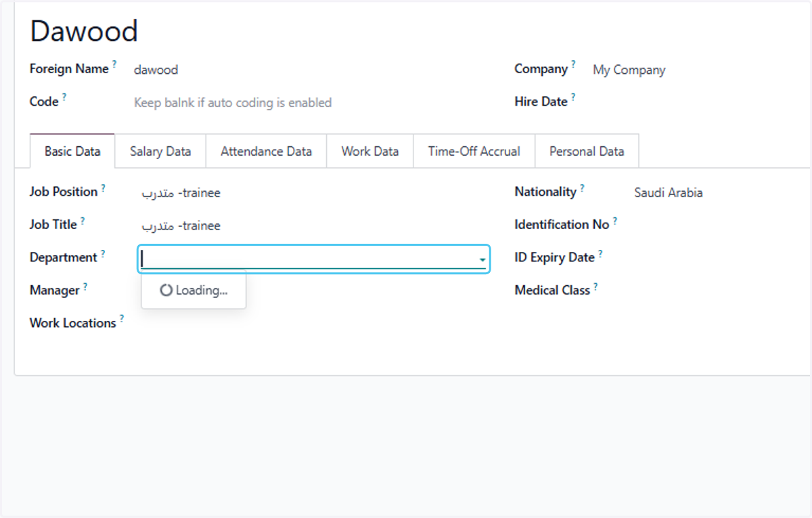Click the Department help question mark

click(x=103, y=253)
